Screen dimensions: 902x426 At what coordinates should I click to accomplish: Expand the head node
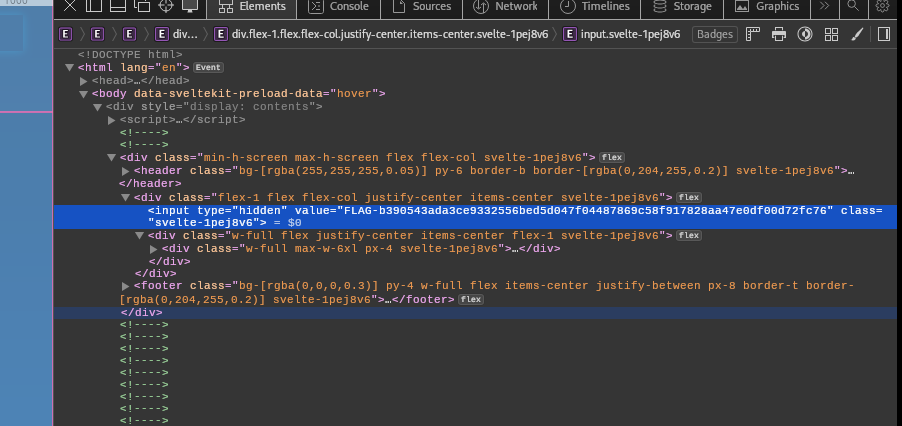(84, 81)
